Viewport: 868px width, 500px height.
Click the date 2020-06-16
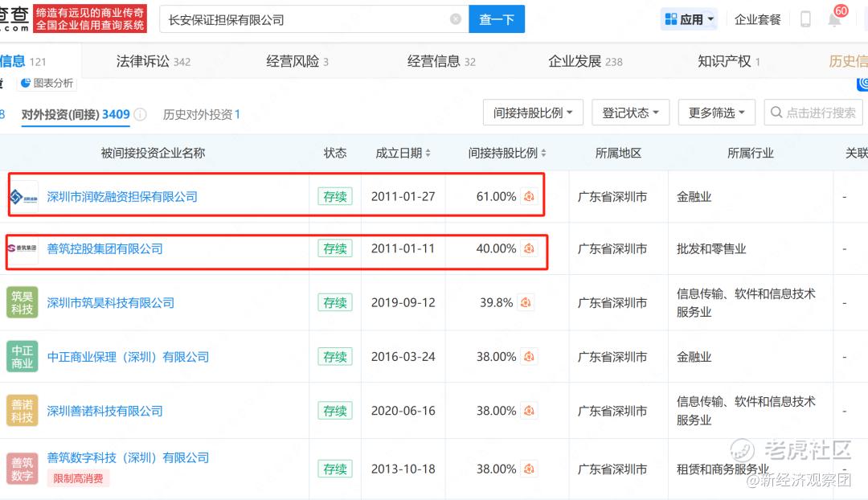(x=403, y=411)
